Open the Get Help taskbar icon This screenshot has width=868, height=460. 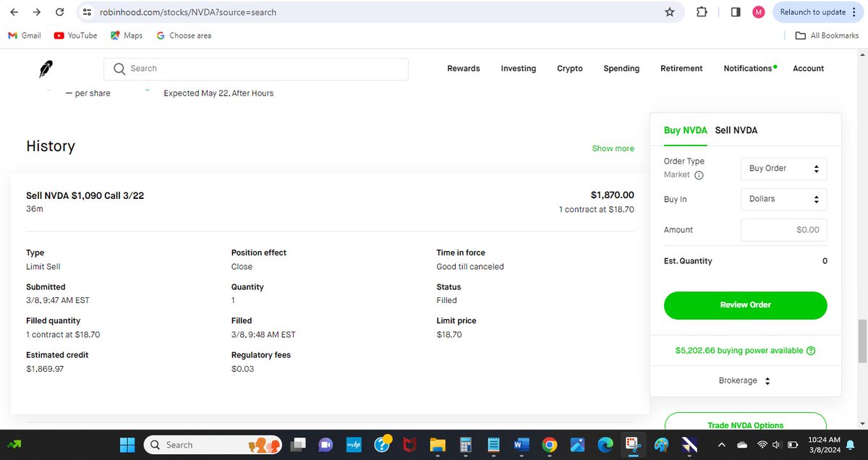coord(381,444)
